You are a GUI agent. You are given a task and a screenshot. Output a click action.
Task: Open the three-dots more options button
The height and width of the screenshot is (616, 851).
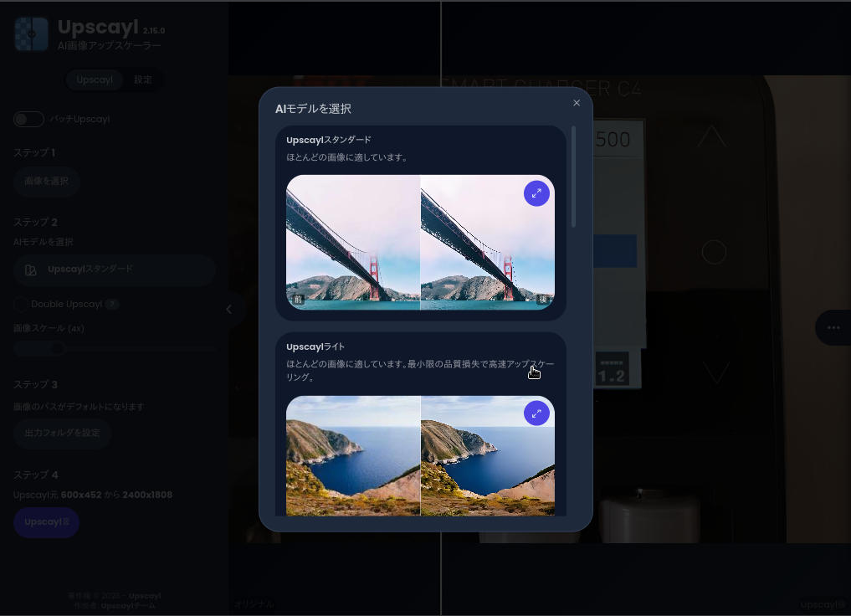coord(833,327)
